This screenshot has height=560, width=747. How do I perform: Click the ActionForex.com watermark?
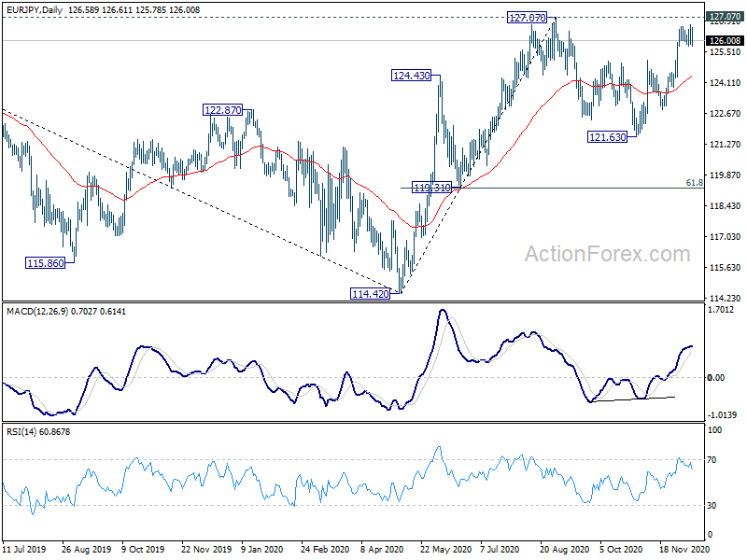tap(608, 254)
